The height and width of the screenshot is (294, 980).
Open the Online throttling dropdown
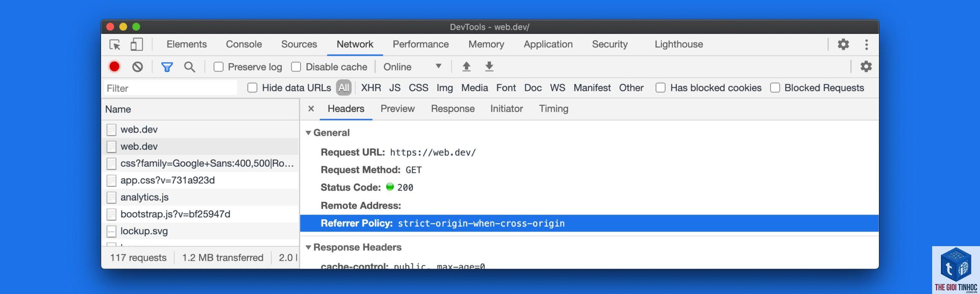pos(413,67)
